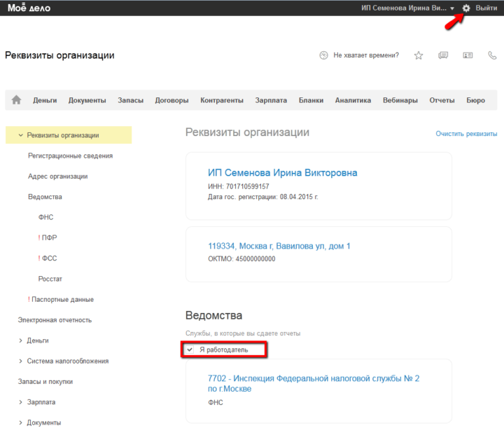Open the 'Бланки' menu item
The height and width of the screenshot is (428, 504).
[x=311, y=100]
